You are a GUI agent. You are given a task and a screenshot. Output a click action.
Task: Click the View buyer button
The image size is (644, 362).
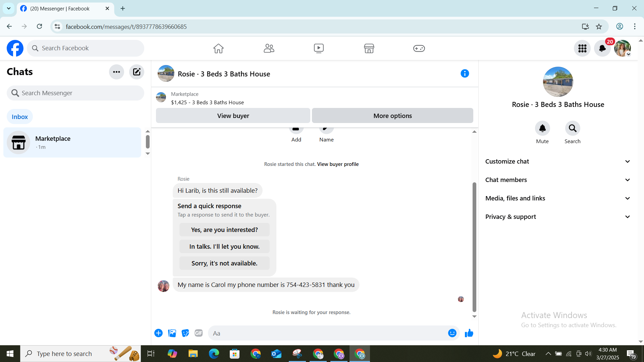click(x=233, y=116)
